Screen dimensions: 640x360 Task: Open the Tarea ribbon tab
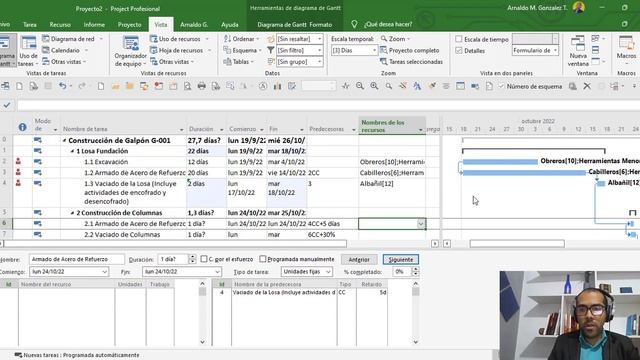click(x=29, y=24)
